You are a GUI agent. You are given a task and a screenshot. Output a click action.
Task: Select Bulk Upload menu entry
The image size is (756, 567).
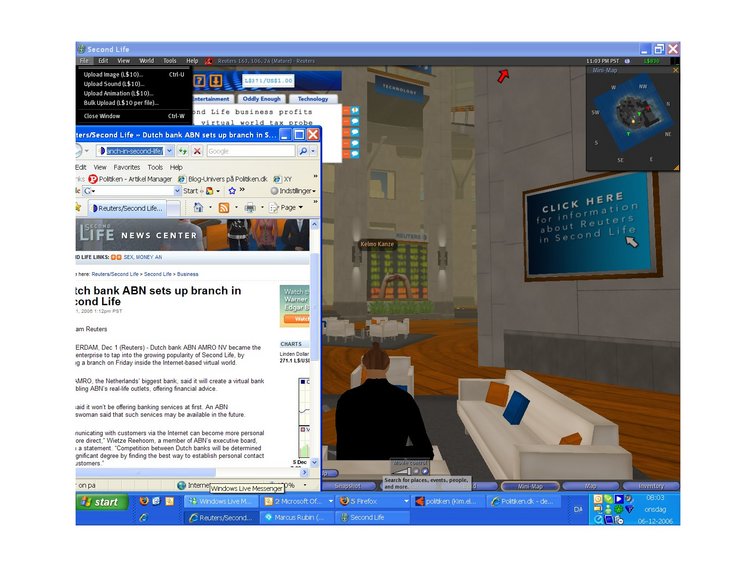point(134,103)
